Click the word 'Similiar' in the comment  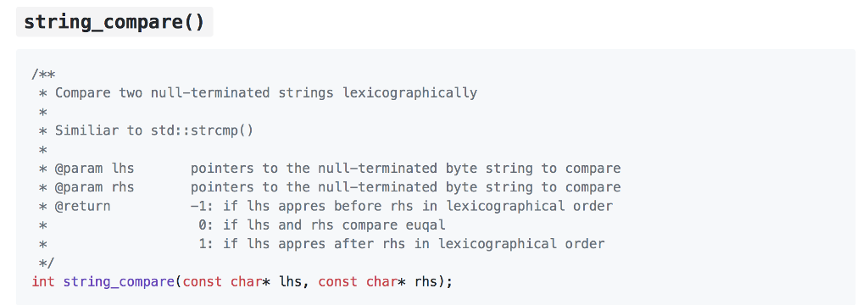pos(87,130)
